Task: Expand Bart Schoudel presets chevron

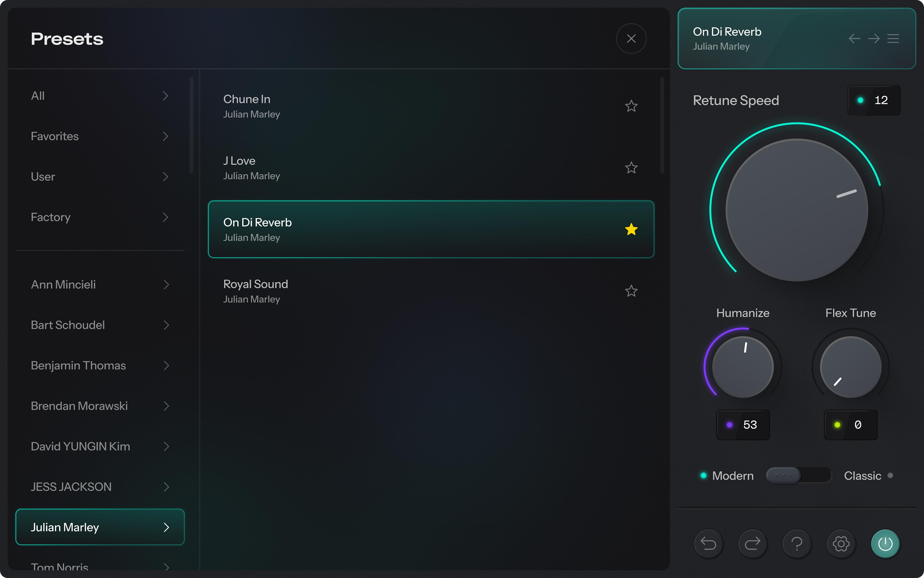Action: [x=166, y=325]
